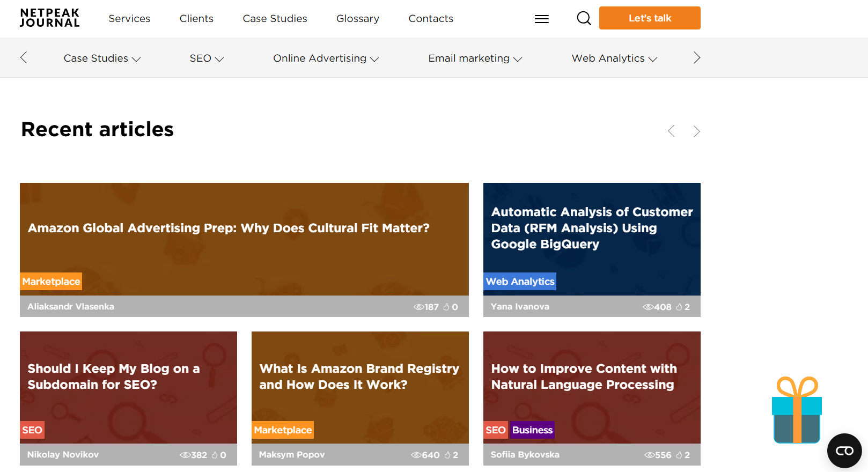Open Glossary in top navigation
The height and width of the screenshot is (472, 868).
(358, 18)
